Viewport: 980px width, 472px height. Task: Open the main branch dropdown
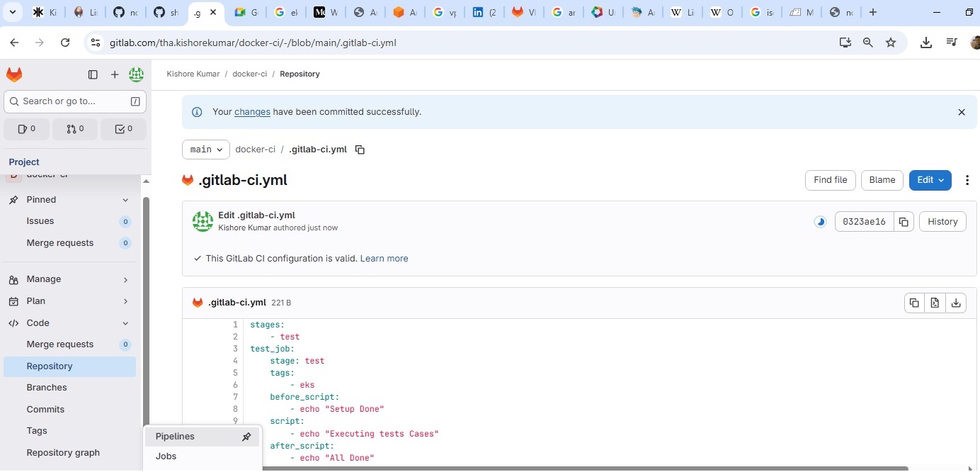pos(206,150)
